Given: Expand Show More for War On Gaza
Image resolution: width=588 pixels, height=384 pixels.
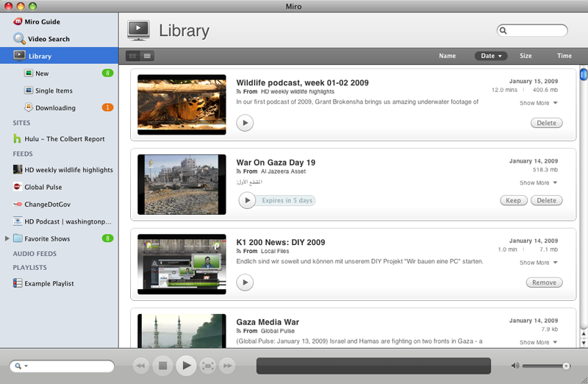Looking at the screenshot, I should 539,182.
